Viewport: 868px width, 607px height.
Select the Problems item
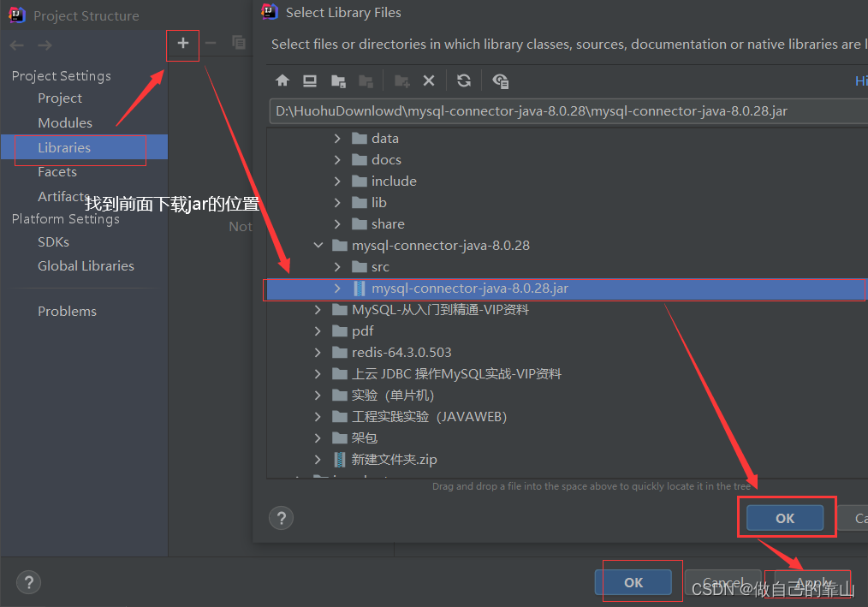67,312
